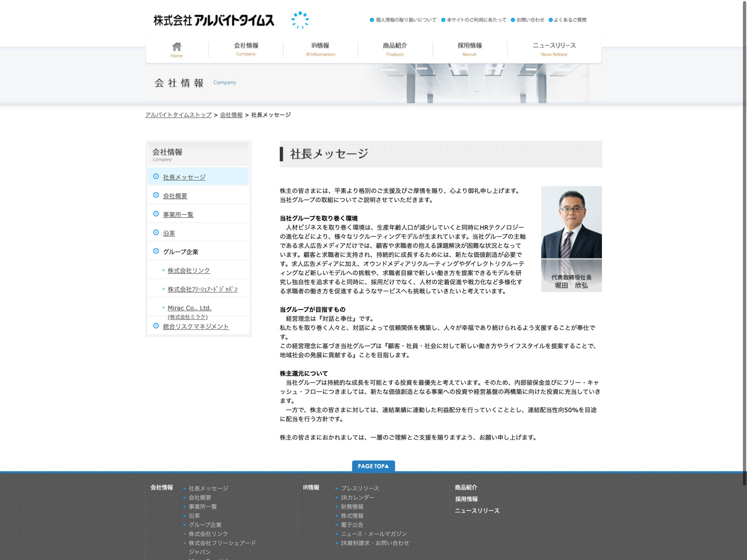The height and width of the screenshot is (560, 747).
Task: Click the circle icon beside 社長メッセージ in sidebar
Action: point(156,176)
